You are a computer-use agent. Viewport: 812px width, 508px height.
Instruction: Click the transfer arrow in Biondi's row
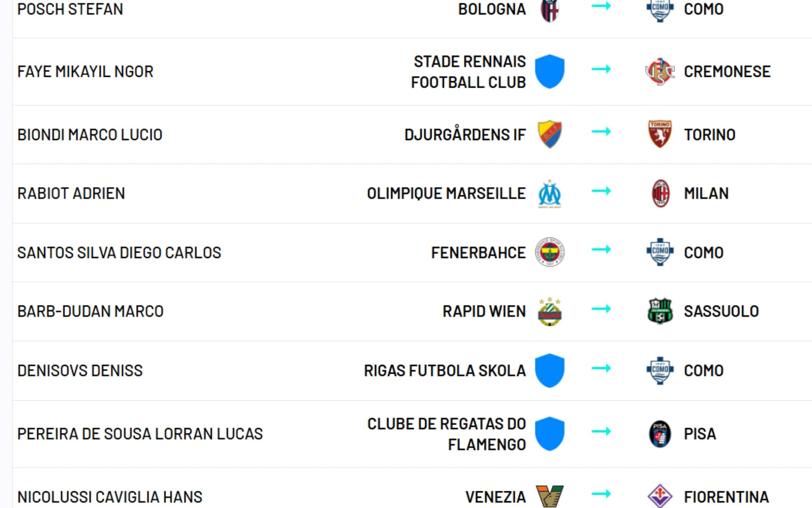(601, 132)
